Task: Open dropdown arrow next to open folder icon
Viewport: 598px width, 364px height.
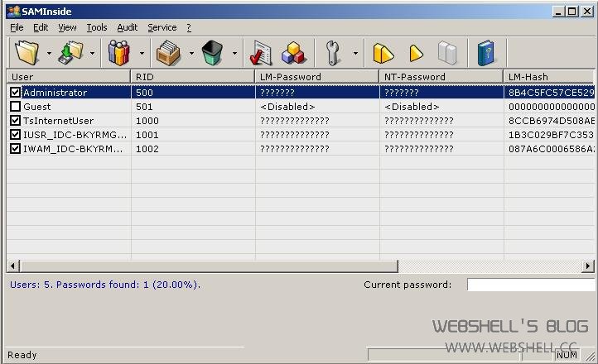Action: click(x=49, y=53)
